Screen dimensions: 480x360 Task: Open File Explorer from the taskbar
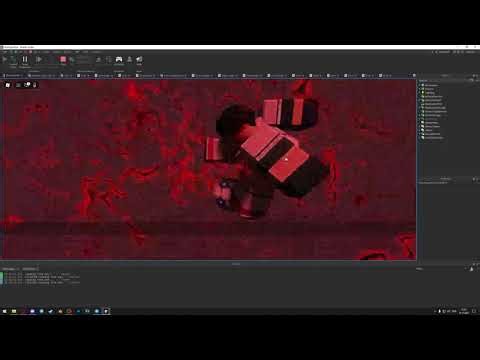(14, 311)
